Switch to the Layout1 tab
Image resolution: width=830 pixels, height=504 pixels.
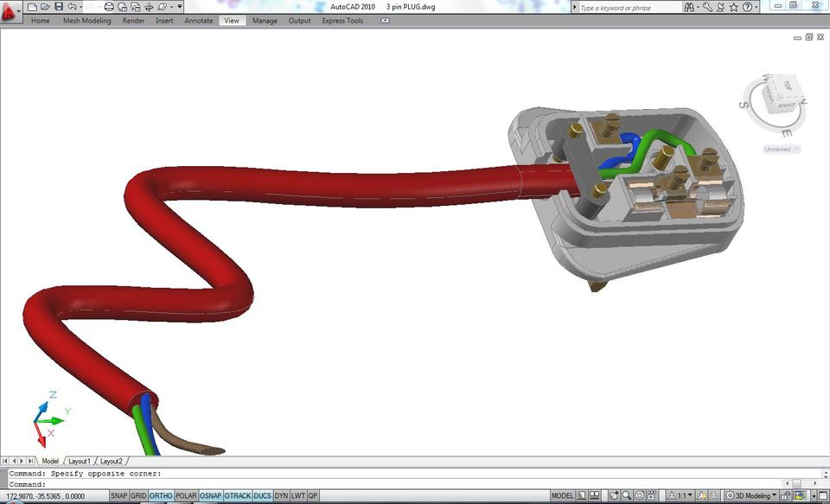(x=79, y=461)
